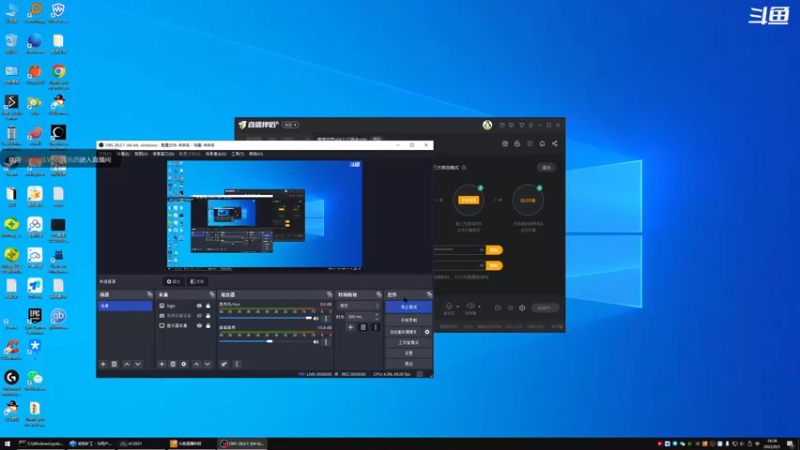Click Start Recording in OBS Controls

[409, 320]
